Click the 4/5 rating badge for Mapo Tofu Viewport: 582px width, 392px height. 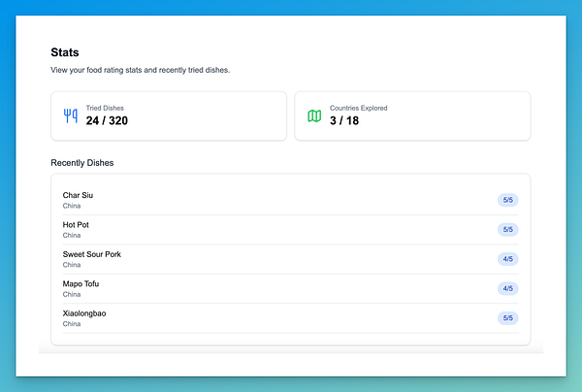click(x=507, y=288)
